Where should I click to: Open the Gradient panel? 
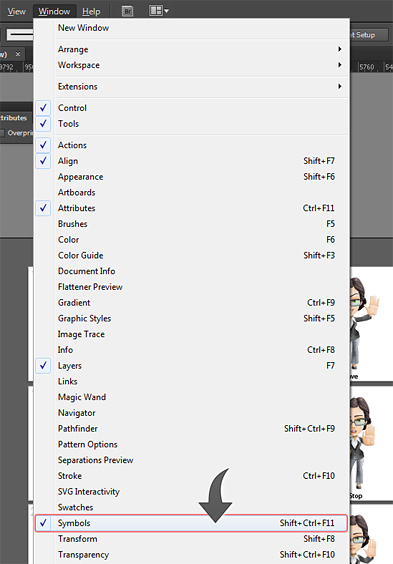[x=192, y=303]
